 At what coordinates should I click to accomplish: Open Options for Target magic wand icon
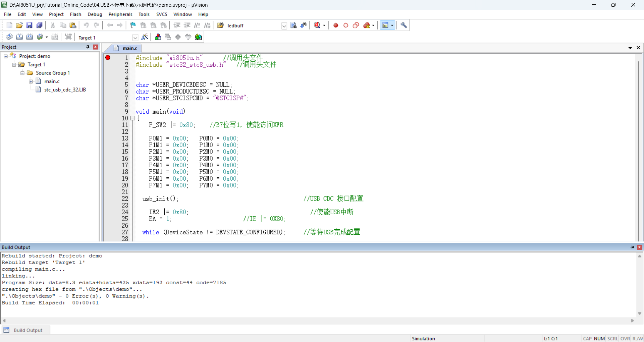click(145, 37)
